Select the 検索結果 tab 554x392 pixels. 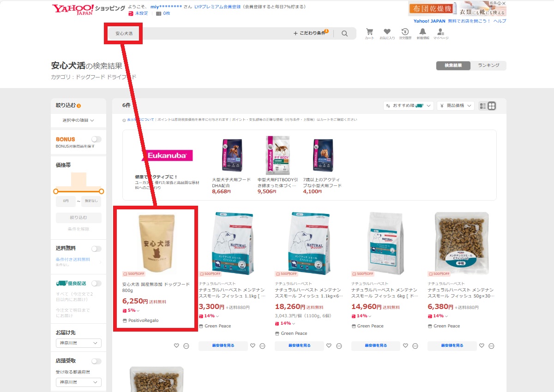(453, 65)
